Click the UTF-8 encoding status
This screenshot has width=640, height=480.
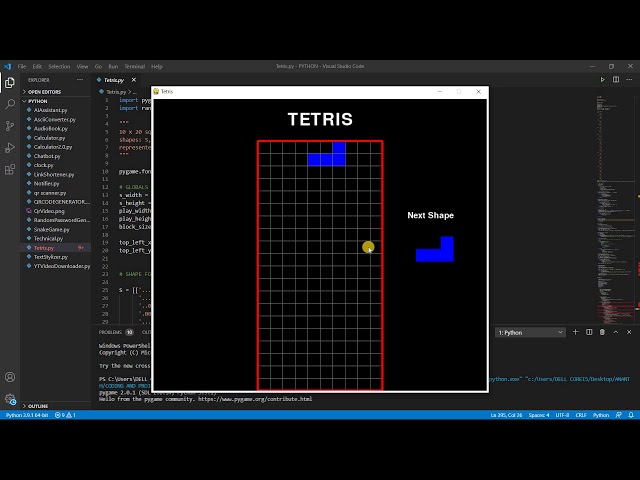click(562, 415)
